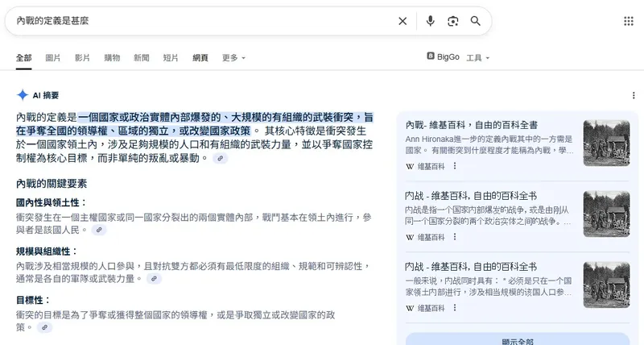Click the heading 內戰的關鍵要素
644x345 pixels.
click(x=52, y=184)
